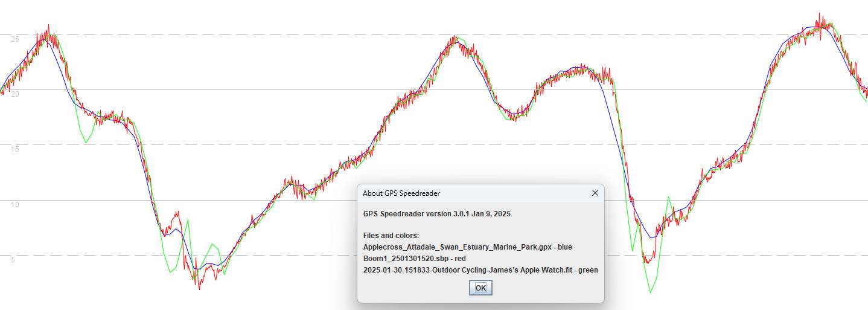This screenshot has height=310, width=868.
Task: Click the green dip near 15 at far left
Action: [86, 142]
